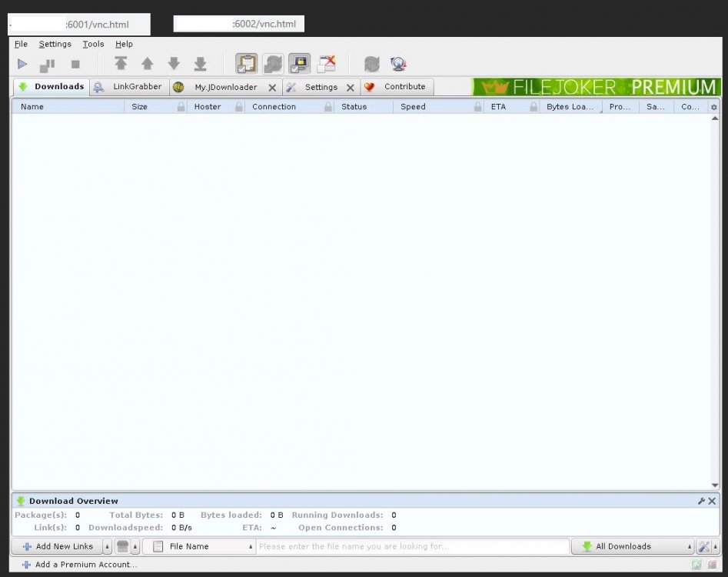Focus the file name search field
This screenshot has height=577, width=728.
coord(414,546)
